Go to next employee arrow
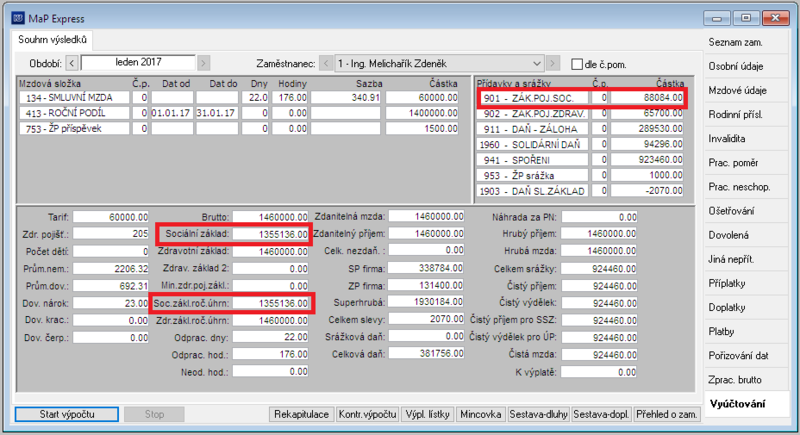Viewport: 800px width, 435px height. coord(552,64)
